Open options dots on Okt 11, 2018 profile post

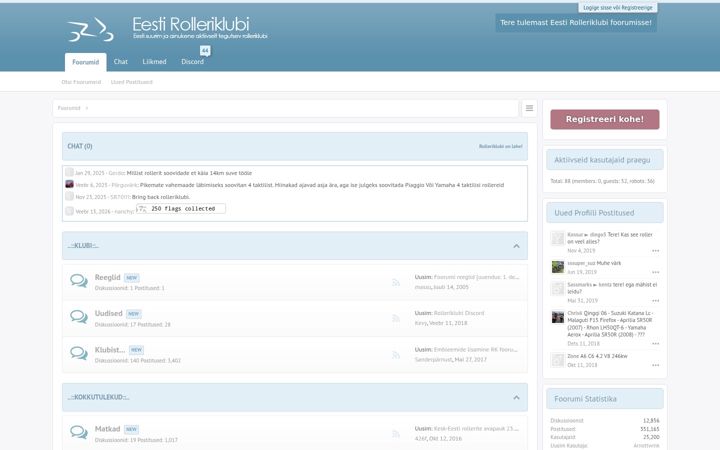tap(655, 366)
